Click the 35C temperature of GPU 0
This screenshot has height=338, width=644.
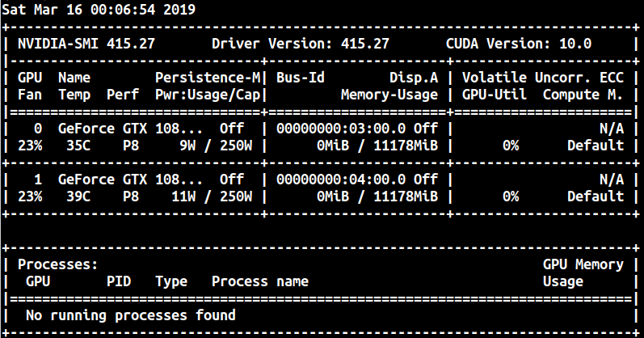pyautogui.click(x=69, y=146)
